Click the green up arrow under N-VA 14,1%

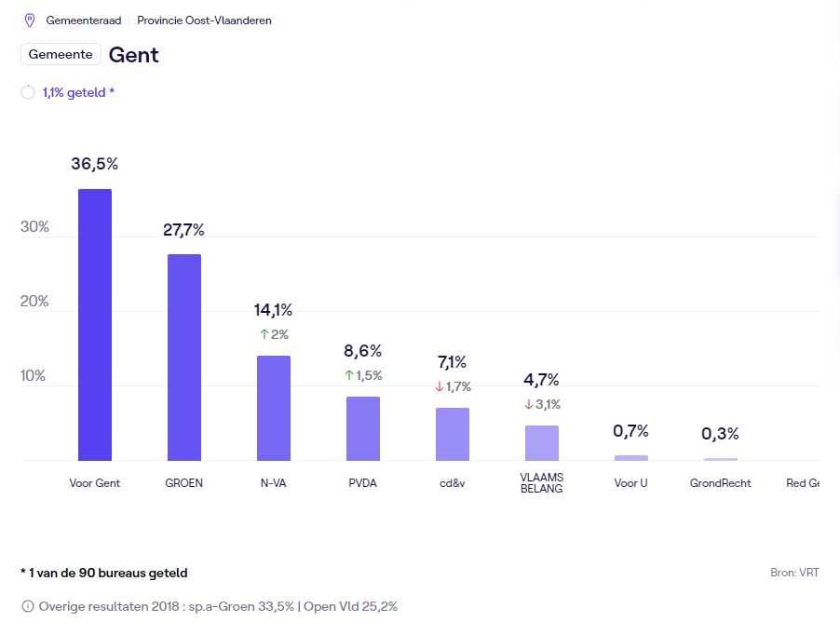[264, 334]
